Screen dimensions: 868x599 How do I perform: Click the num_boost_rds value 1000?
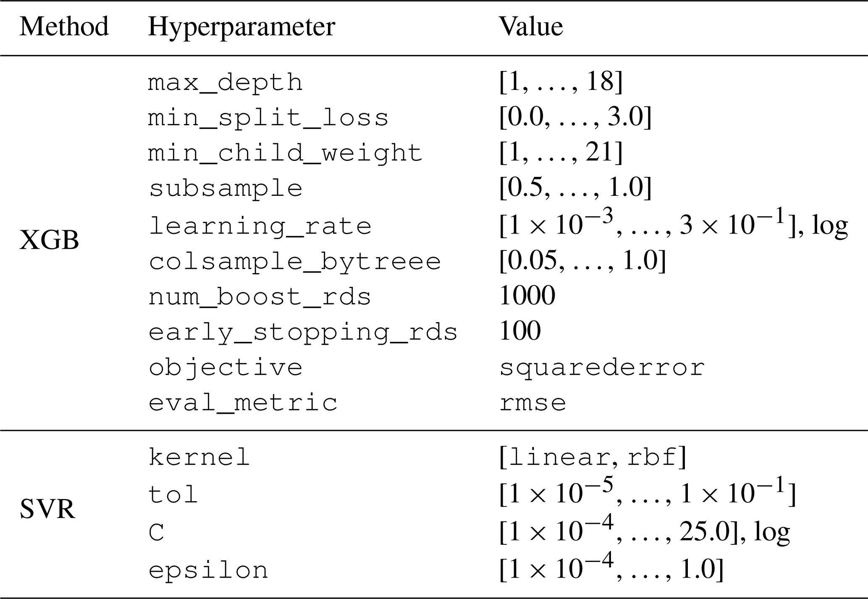click(527, 295)
